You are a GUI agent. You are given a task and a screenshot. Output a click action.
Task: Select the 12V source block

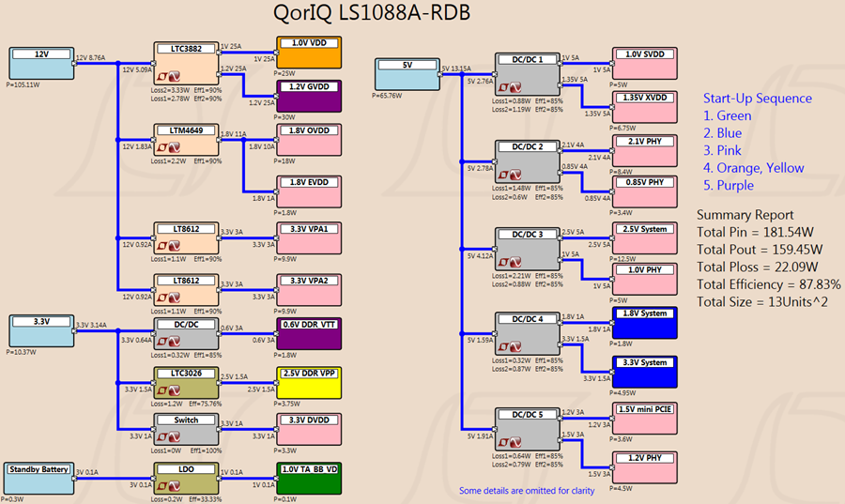pyautogui.click(x=41, y=64)
